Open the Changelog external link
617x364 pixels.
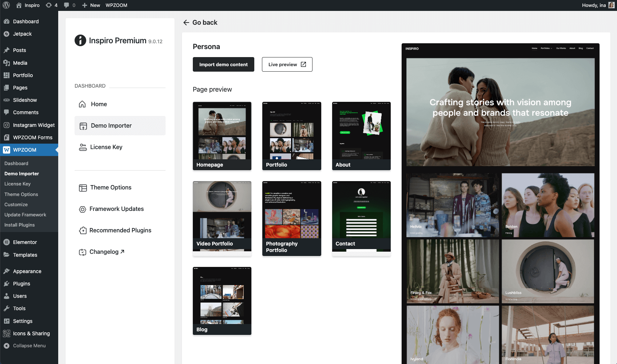pyautogui.click(x=107, y=252)
